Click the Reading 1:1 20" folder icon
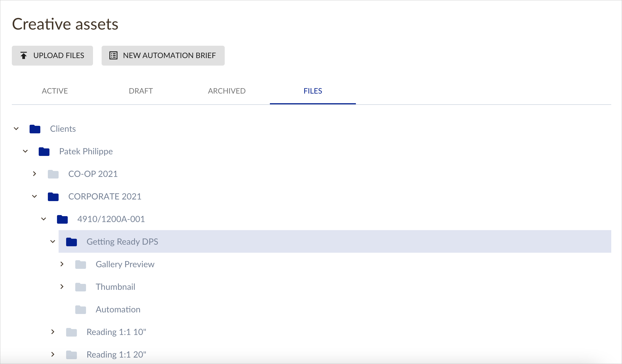 72,355
